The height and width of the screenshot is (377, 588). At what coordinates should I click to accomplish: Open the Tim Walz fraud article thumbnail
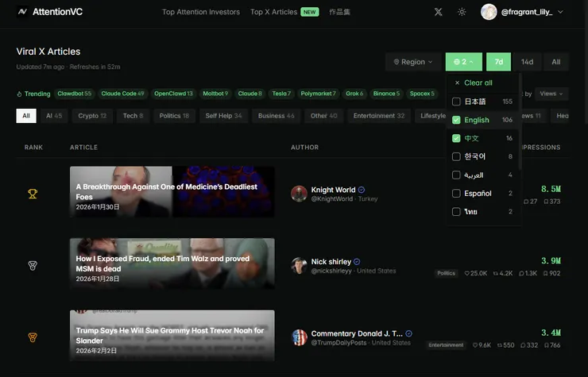[x=172, y=264]
